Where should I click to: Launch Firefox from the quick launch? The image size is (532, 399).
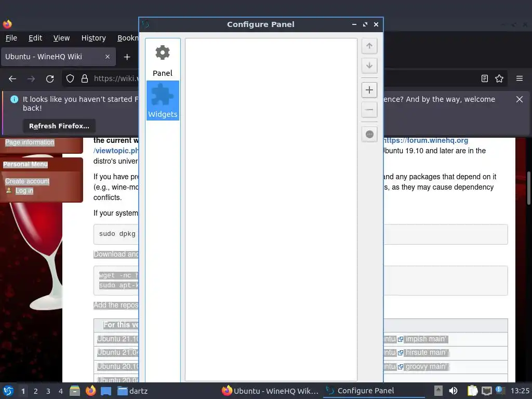coord(90,391)
